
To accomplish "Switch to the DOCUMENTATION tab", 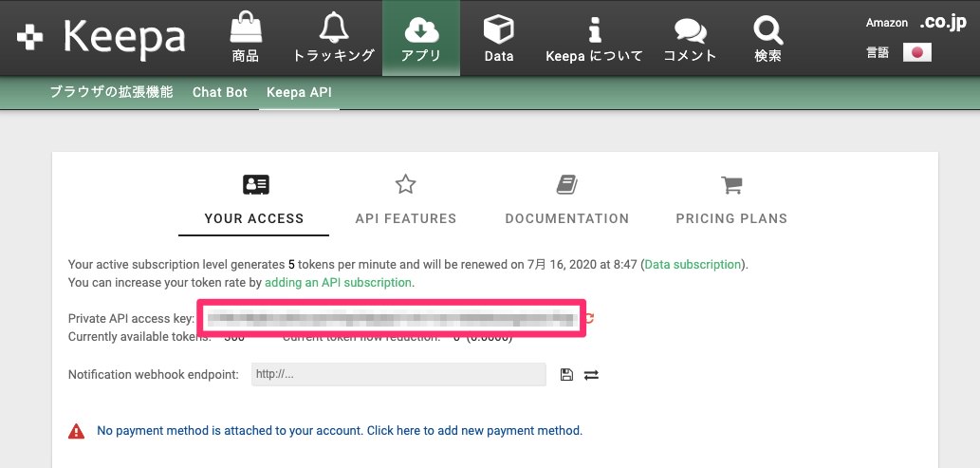I will [567, 200].
